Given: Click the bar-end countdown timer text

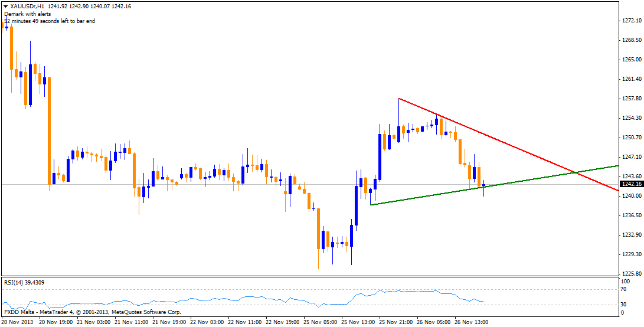Looking at the screenshot, I should pos(49,21).
